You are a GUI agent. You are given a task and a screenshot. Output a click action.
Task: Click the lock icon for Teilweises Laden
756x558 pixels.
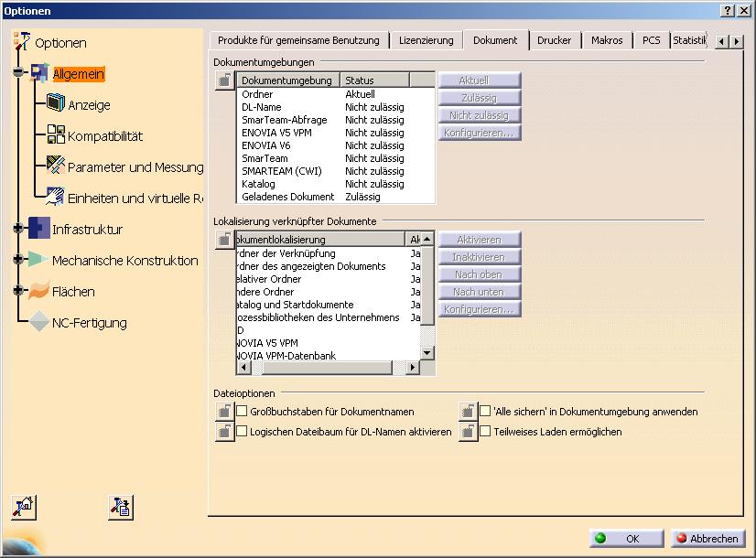468,432
